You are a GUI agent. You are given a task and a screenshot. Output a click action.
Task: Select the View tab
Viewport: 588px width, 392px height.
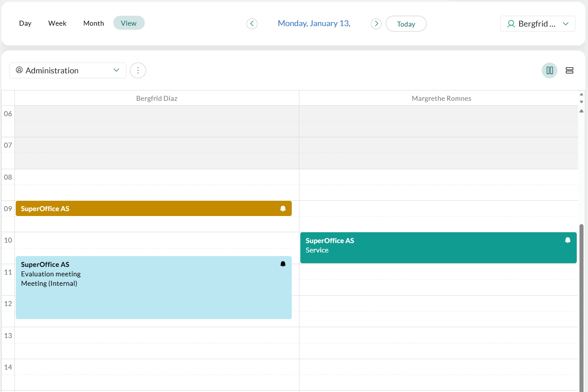129,23
